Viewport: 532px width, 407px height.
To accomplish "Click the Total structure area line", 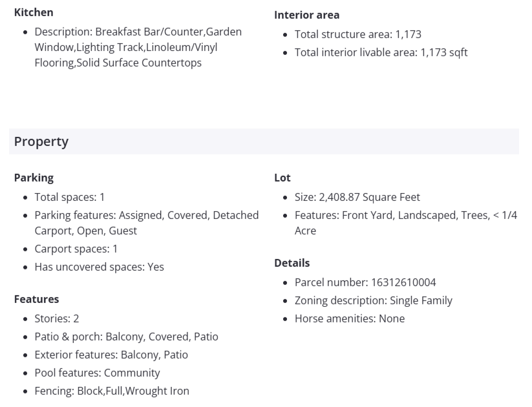I will 357,34.
